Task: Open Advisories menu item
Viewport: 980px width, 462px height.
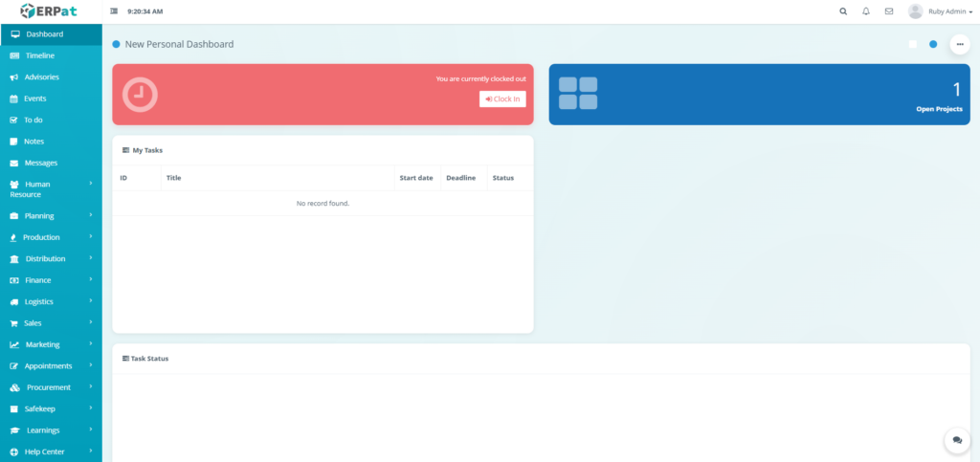Action: tap(52, 77)
